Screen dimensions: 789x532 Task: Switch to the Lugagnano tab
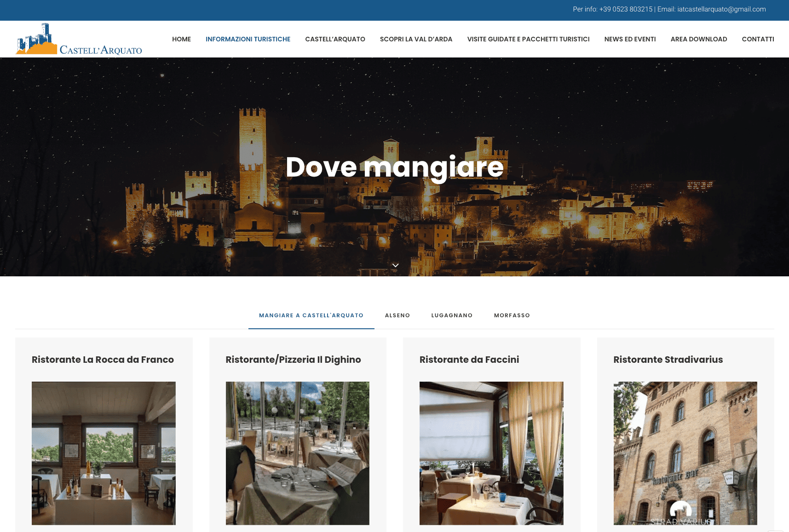pos(452,315)
